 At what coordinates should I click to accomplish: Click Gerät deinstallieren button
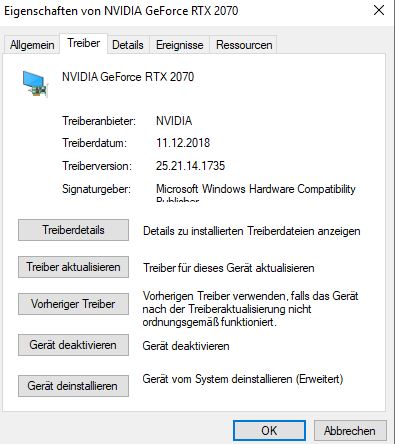(73, 386)
